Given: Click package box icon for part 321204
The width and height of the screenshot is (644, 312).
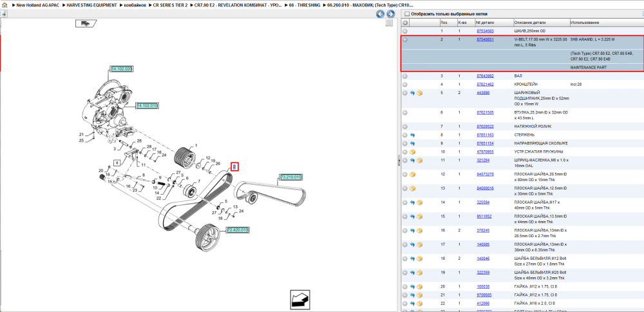Looking at the screenshot, I should (x=420, y=161).
